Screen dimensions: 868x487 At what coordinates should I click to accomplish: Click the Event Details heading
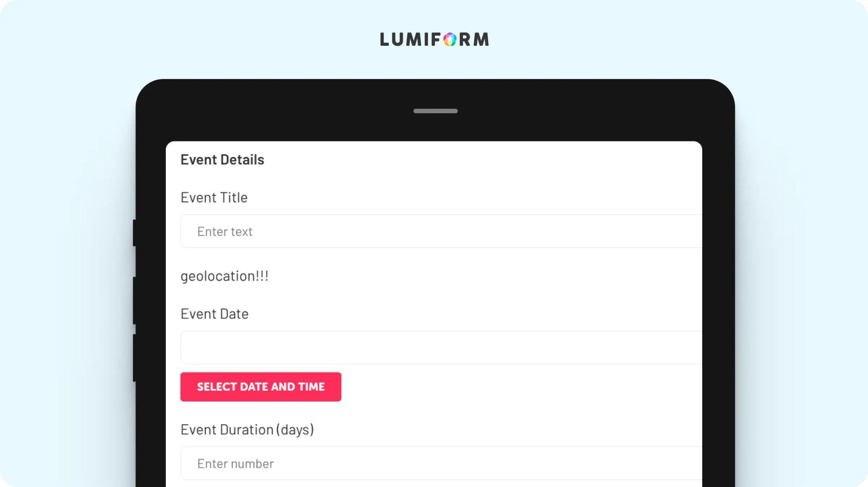(x=223, y=160)
